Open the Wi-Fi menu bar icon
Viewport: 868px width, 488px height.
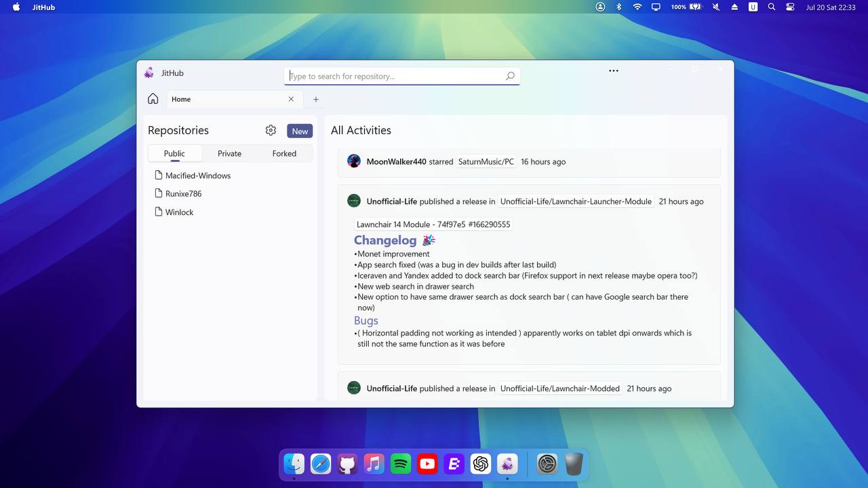tap(637, 7)
